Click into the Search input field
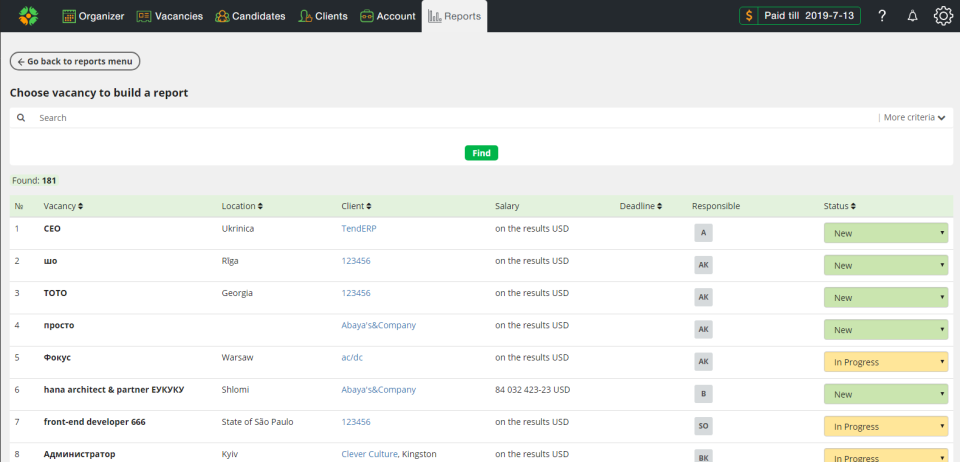Image resolution: width=960 pixels, height=462 pixels. [453, 117]
